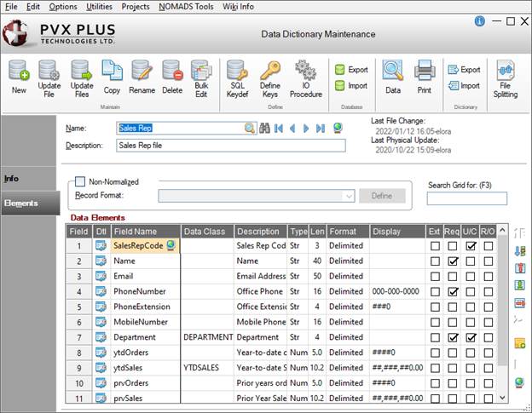Open the IO Procedure tool
Image resolution: width=532 pixels, height=413 pixels.
pos(305,76)
